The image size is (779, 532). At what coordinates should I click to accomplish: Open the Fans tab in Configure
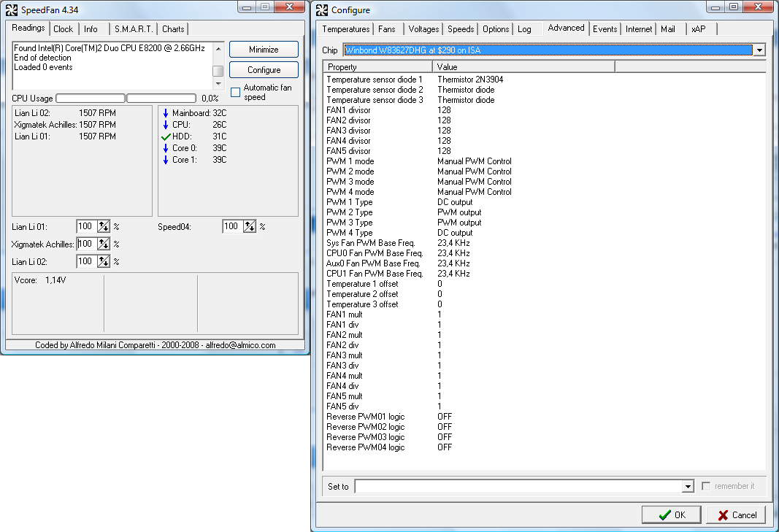click(x=386, y=29)
